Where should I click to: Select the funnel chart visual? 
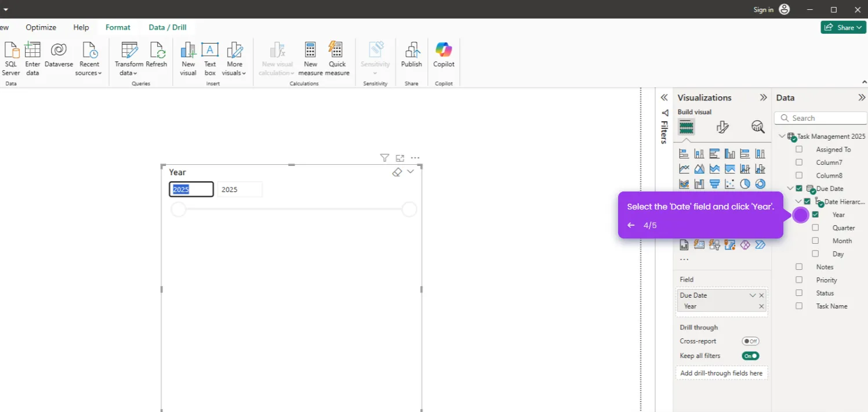(714, 184)
